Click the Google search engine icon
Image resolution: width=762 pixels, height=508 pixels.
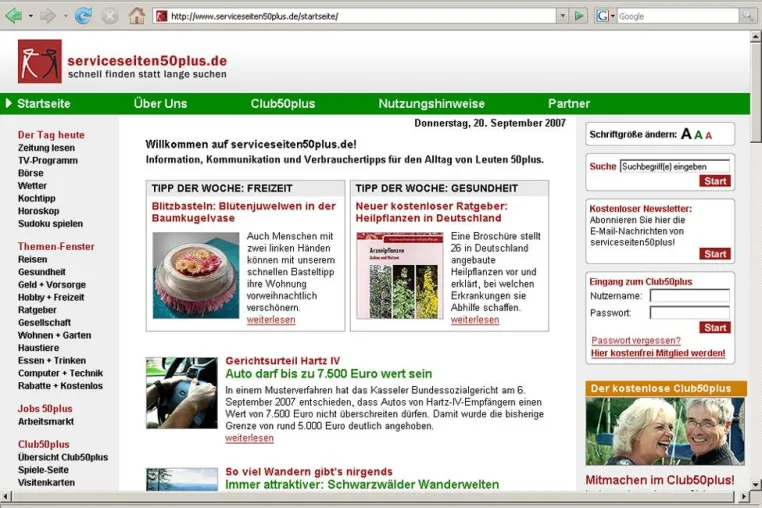click(602, 16)
